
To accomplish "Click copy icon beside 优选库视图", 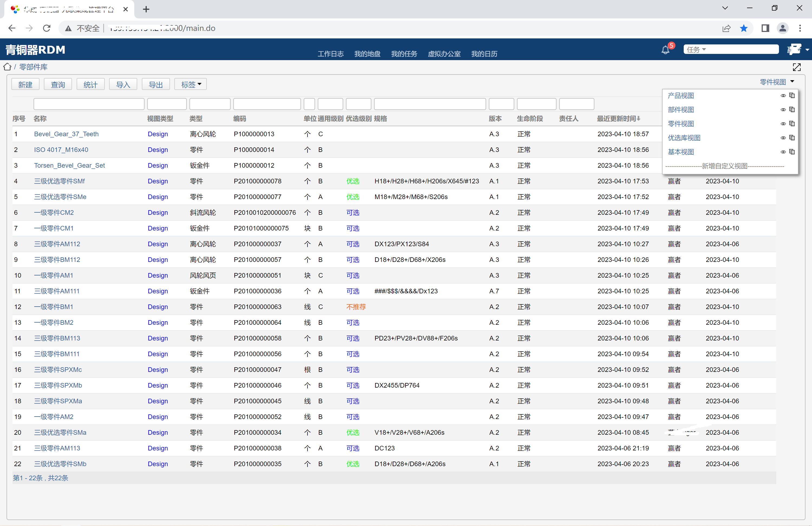I will click(x=792, y=138).
